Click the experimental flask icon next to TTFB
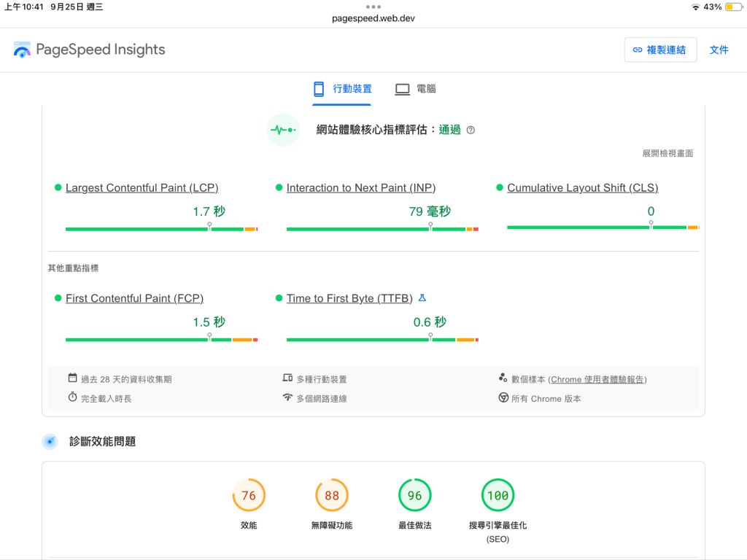The height and width of the screenshot is (560, 747). (x=422, y=298)
